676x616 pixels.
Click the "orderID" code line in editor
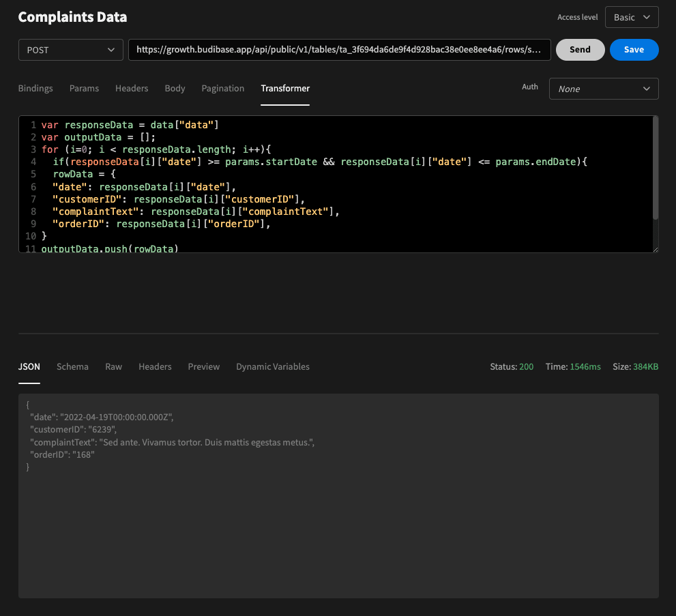tap(162, 224)
